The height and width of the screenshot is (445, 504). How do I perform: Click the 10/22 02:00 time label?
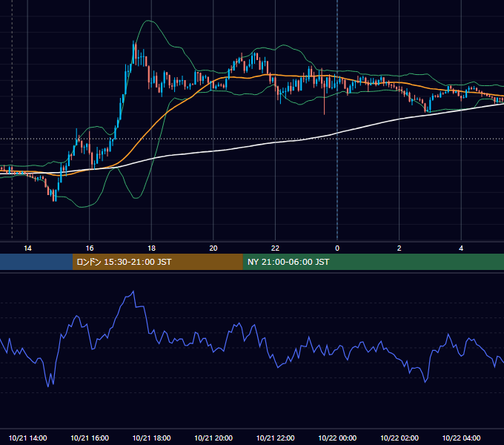(x=399, y=438)
